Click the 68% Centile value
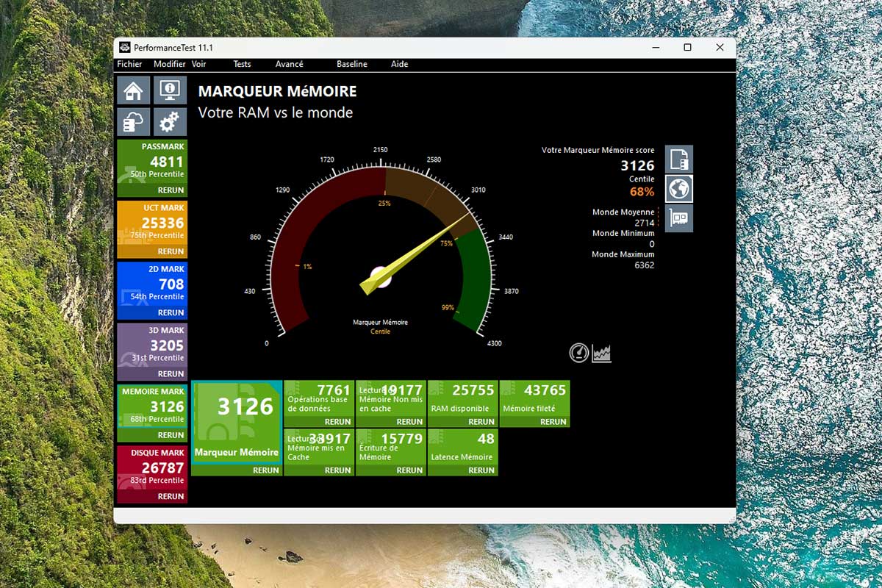 click(642, 192)
